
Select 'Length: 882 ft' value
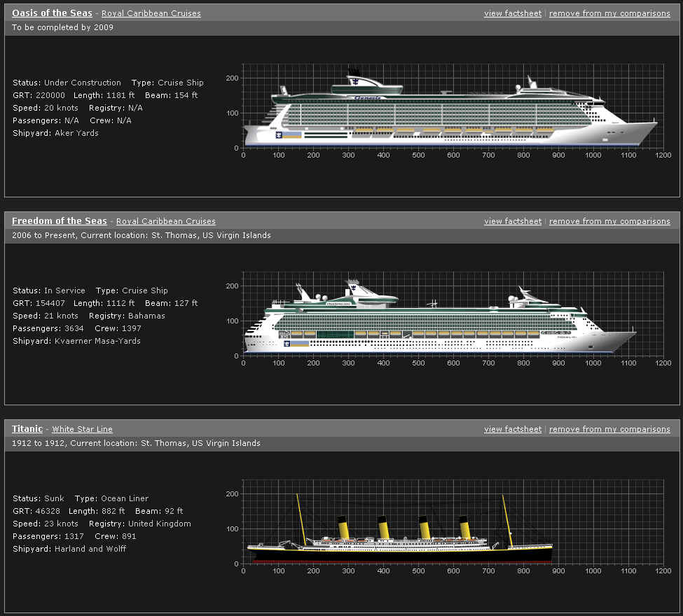click(96, 511)
